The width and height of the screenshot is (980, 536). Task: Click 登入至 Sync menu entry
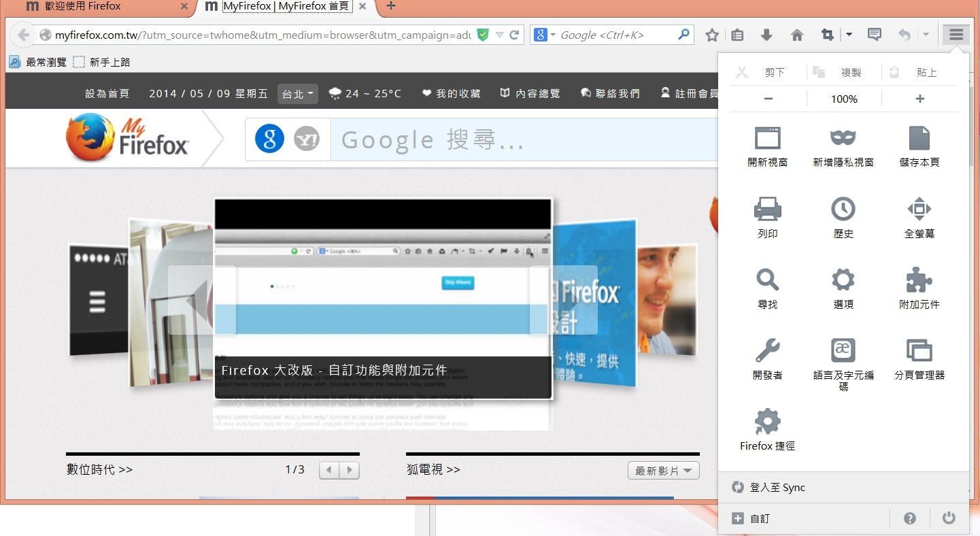[x=843, y=488]
